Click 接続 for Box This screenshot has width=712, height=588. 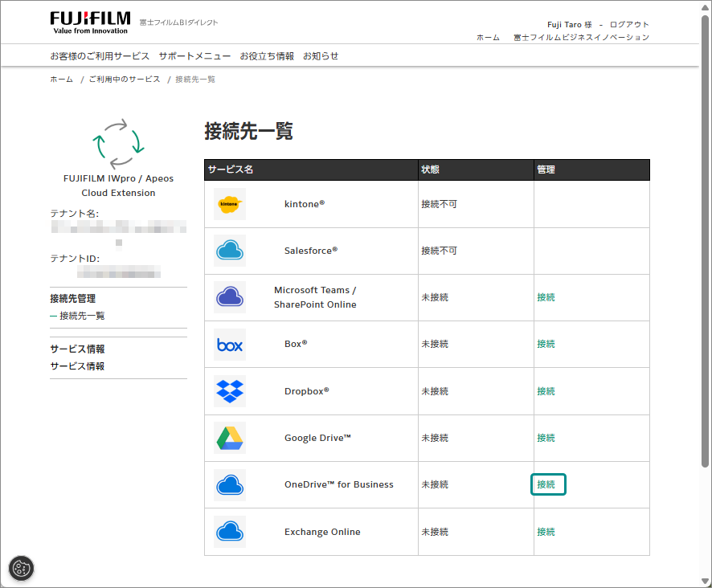pyautogui.click(x=546, y=344)
